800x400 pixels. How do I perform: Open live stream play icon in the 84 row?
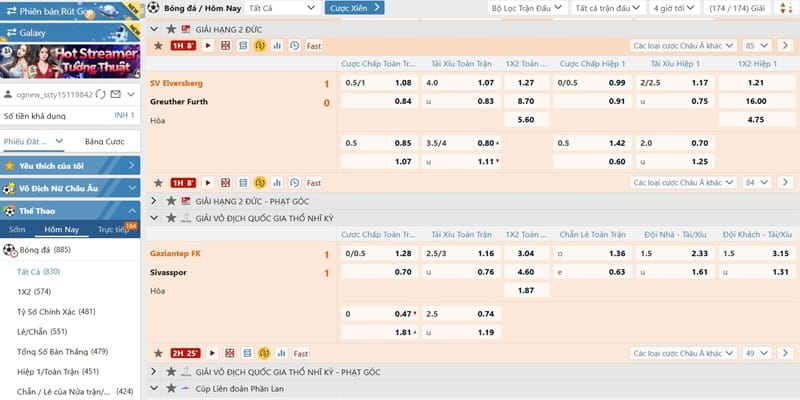pyautogui.click(x=208, y=183)
